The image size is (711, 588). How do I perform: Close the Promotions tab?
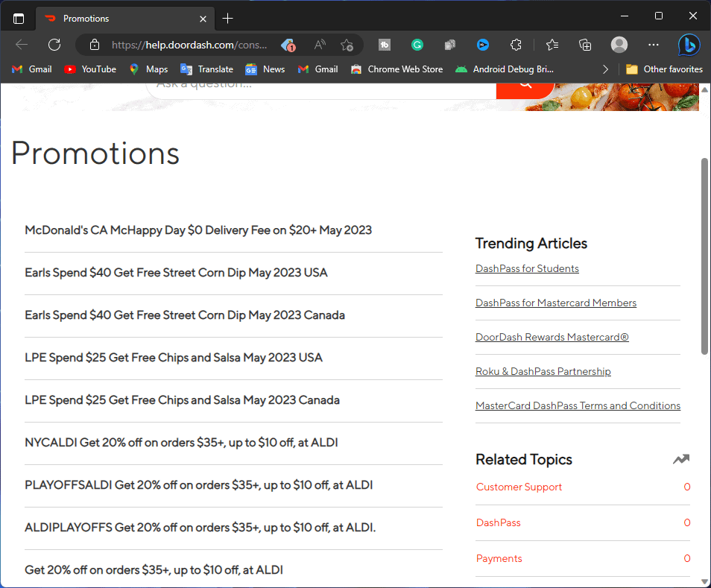203,19
